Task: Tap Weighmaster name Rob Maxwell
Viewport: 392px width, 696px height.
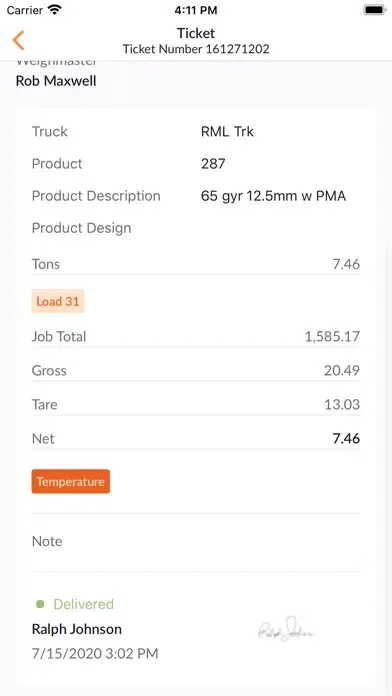Action: [x=56, y=81]
